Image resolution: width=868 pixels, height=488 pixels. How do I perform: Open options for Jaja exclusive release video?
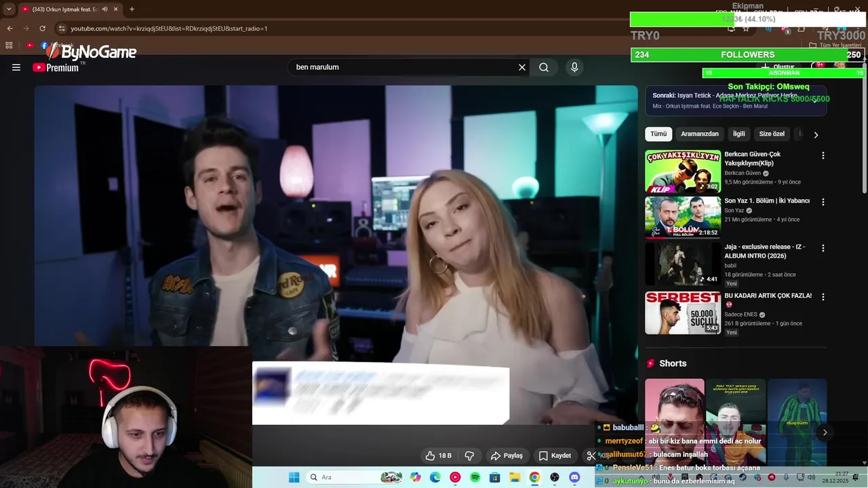click(823, 248)
